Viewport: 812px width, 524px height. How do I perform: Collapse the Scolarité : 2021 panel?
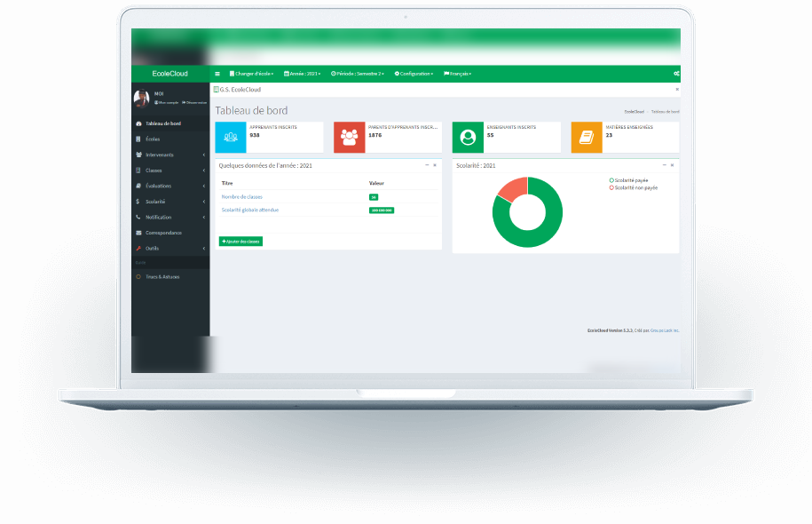664,165
